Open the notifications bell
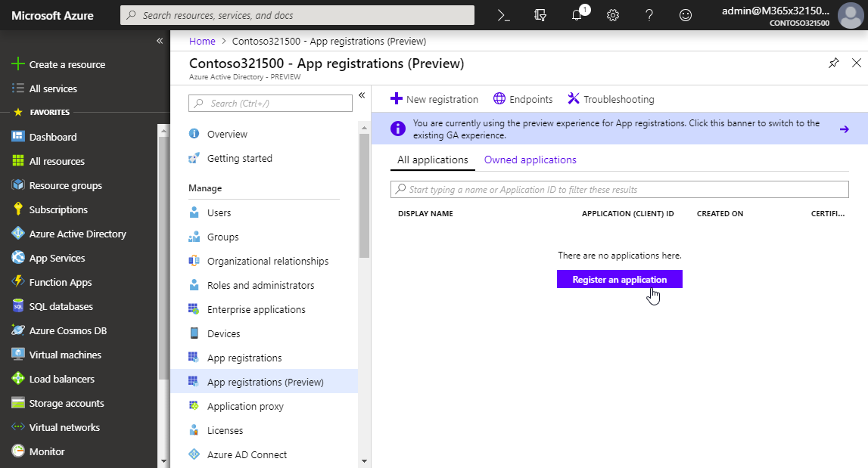 (x=577, y=15)
